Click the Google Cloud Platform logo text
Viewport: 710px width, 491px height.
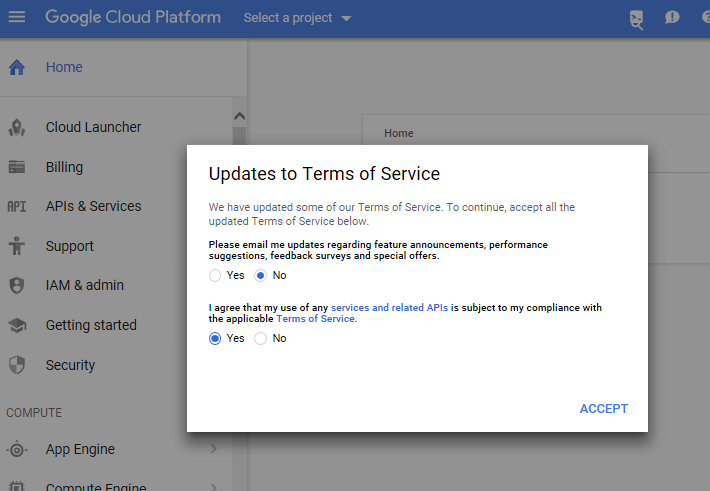point(133,17)
